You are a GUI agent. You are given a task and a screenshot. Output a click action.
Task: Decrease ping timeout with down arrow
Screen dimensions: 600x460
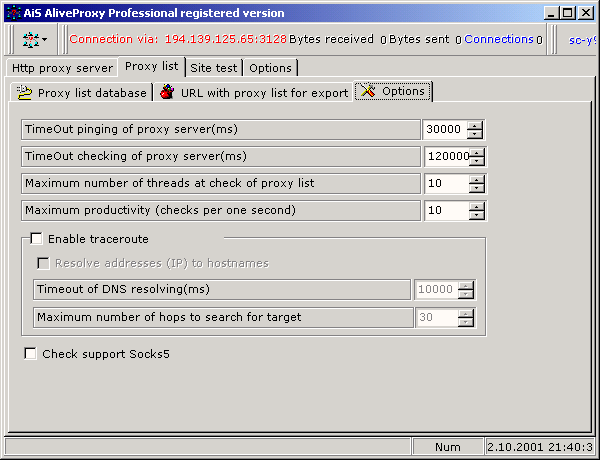click(475, 134)
